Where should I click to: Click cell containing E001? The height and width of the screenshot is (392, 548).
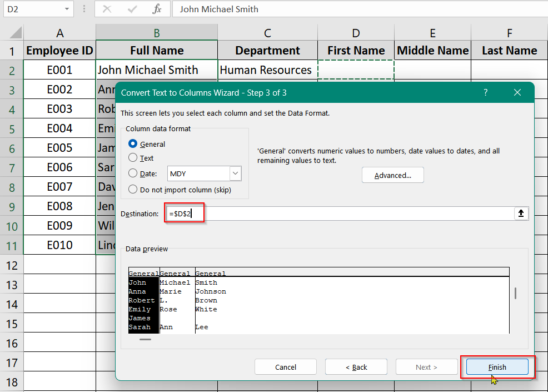(x=60, y=70)
